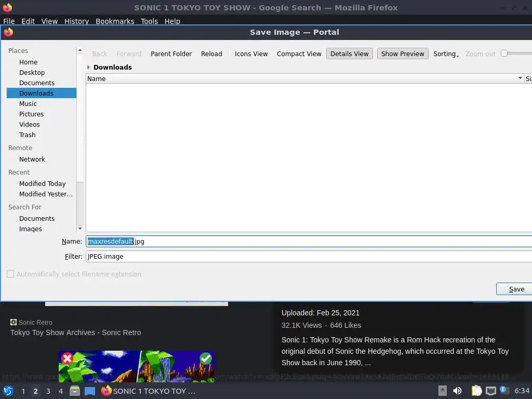
Task: Open the Edit menu
Action: click(28, 21)
